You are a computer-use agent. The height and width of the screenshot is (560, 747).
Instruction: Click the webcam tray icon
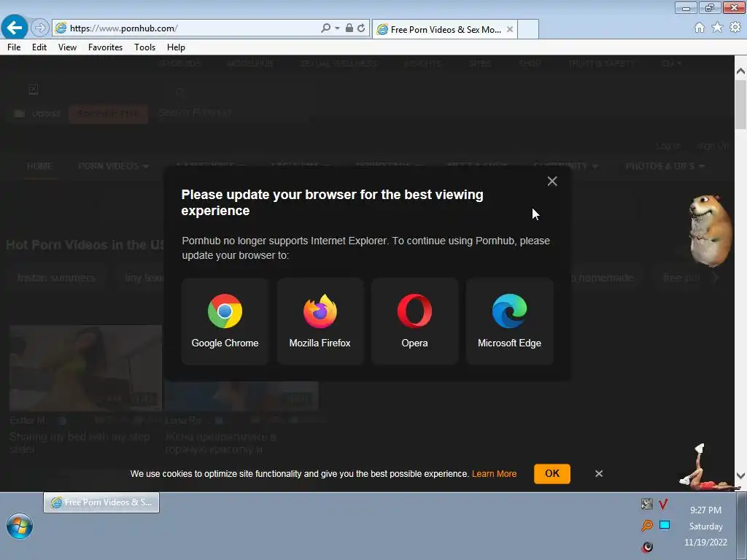647,547
